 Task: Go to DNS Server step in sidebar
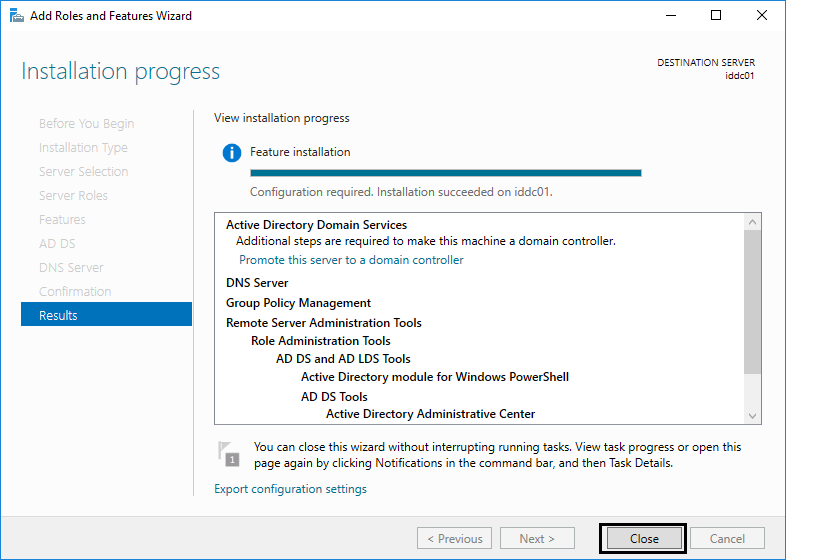[x=71, y=267]
